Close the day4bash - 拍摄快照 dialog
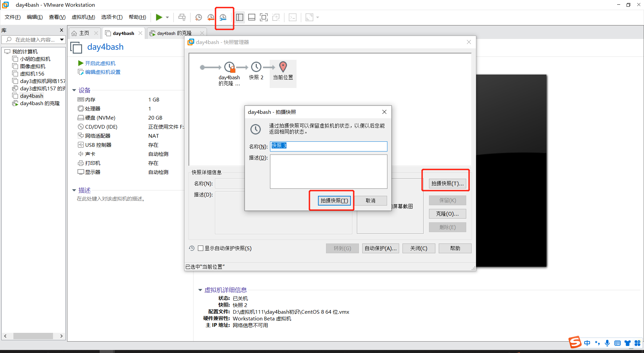The image size is (644, 353). tap(384, 112)
